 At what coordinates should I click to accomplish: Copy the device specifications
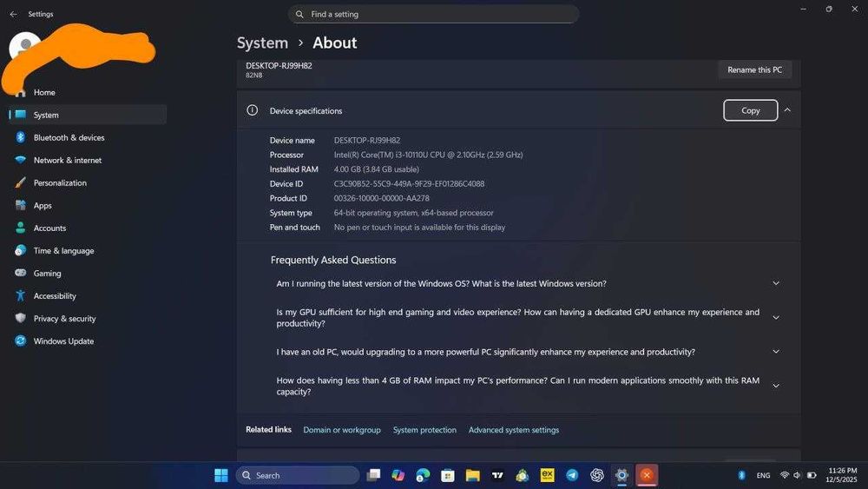coord(750,110)
